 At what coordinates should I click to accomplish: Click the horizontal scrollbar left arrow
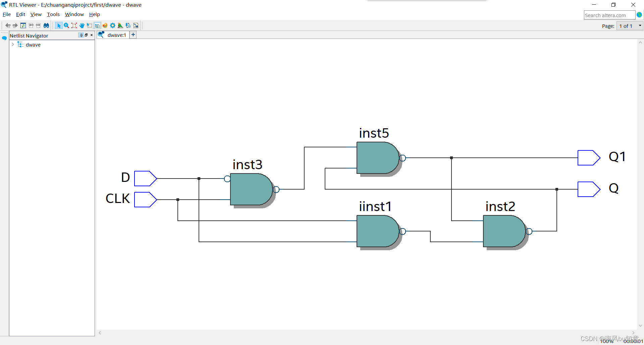tap(100, 333)
